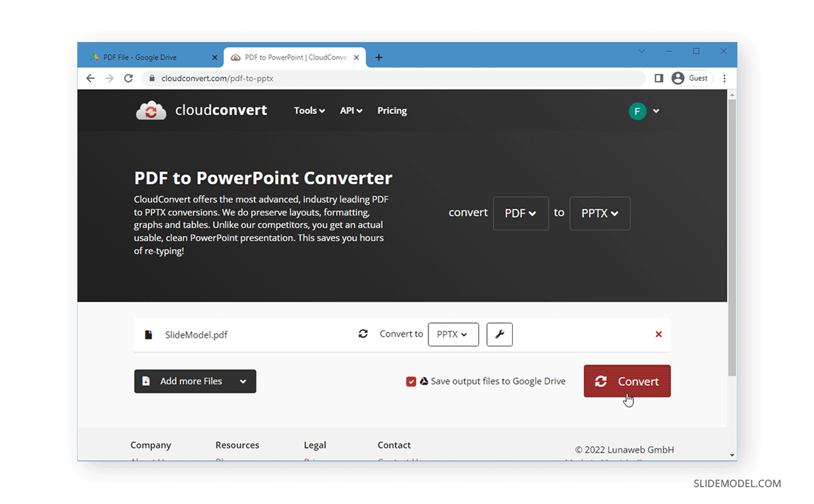Open the browser side panel icon

coord(659,78)
